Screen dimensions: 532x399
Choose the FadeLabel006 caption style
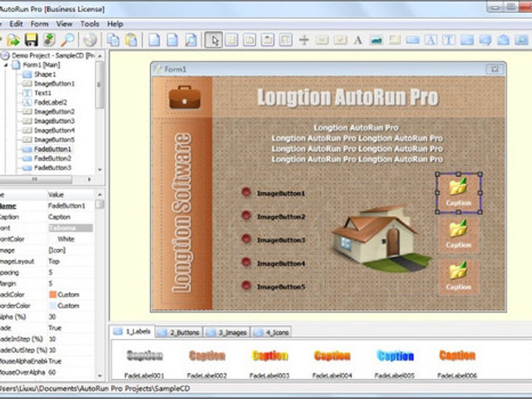coord(457,363)
